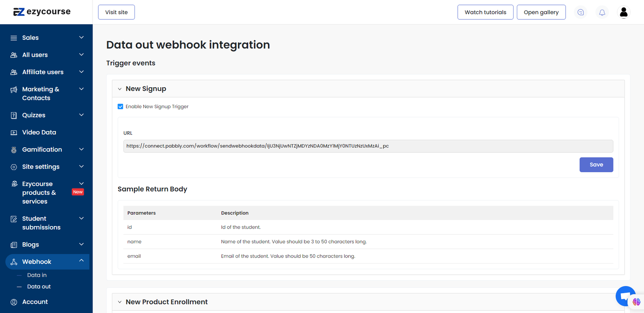Click the Gamification medal icon

coord(14,150)
